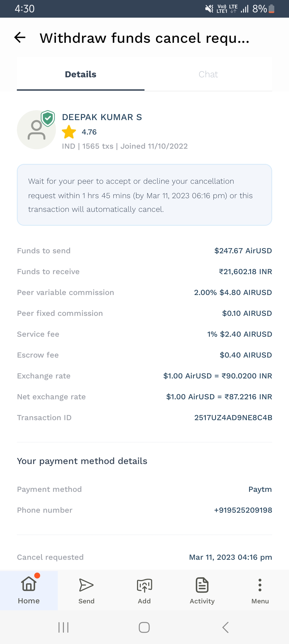Tap the yellow rating star
This screenshot has height=644, width=289.
pyautogui.click(x=69, y=132)
